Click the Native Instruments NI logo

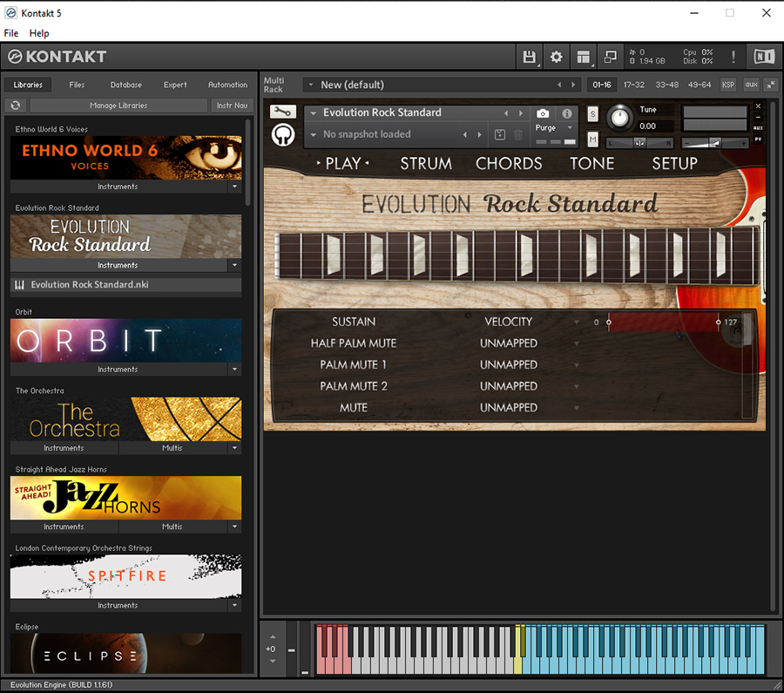click(x=764, y=57)
